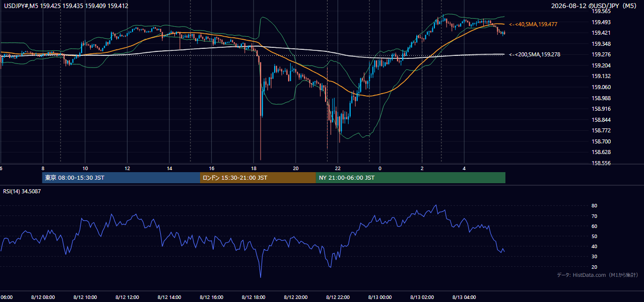
Task: Click the RSI(14) 34.5087 indicator label
Action: pos(22,191)
